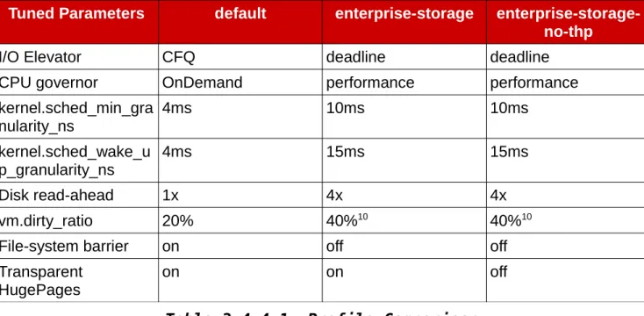Viewport: 644px width, 316px height.
Task: Click the 'I/O Elevator' row label
Action: point(40,57)
